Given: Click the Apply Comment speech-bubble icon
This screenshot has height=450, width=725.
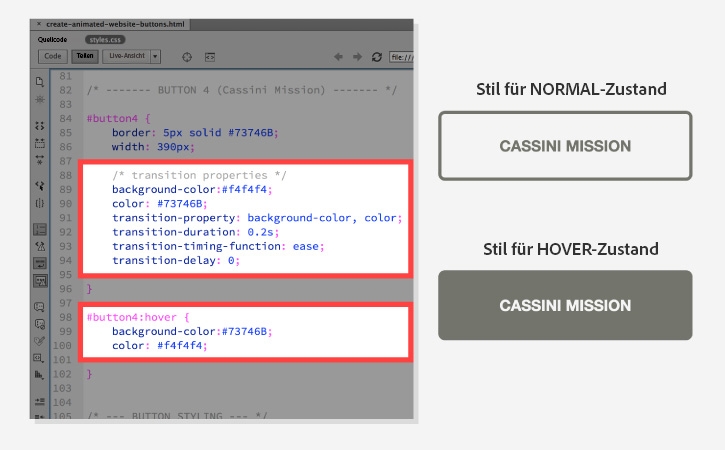Looking at the screenshot, I should point(40,307).
